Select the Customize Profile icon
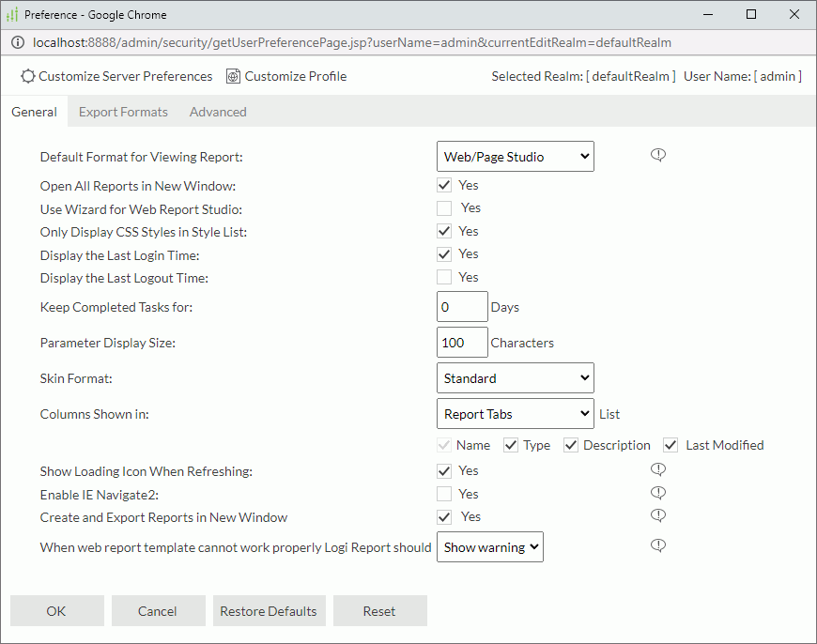 click(233, 76)
